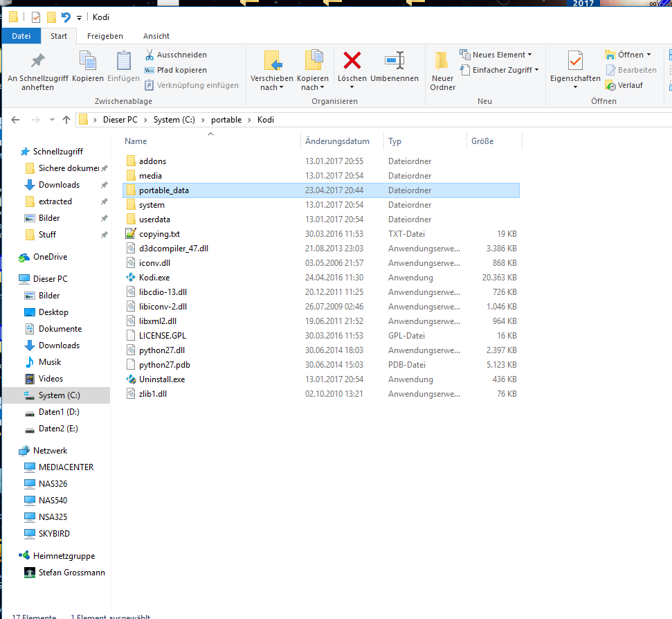Open OneDrive in the navigation pane
The height and width of the screenshot is (619, 672).
(50, 257)
